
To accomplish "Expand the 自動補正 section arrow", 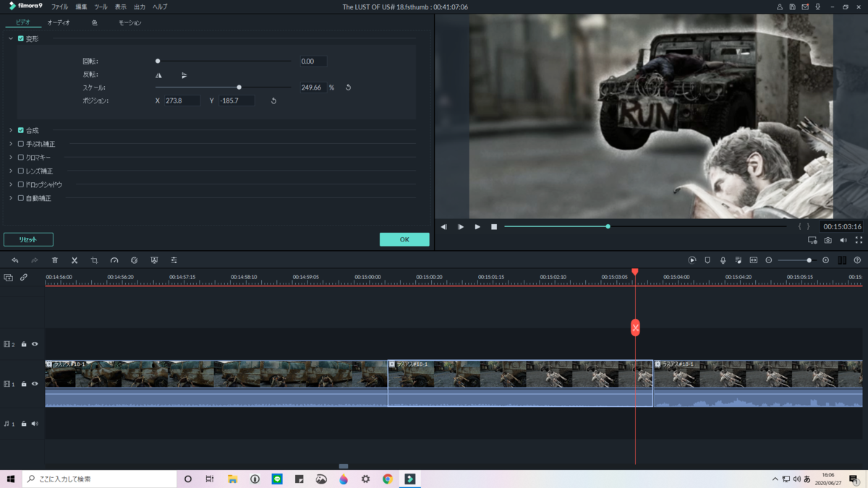I will click(x=11, y=198).
